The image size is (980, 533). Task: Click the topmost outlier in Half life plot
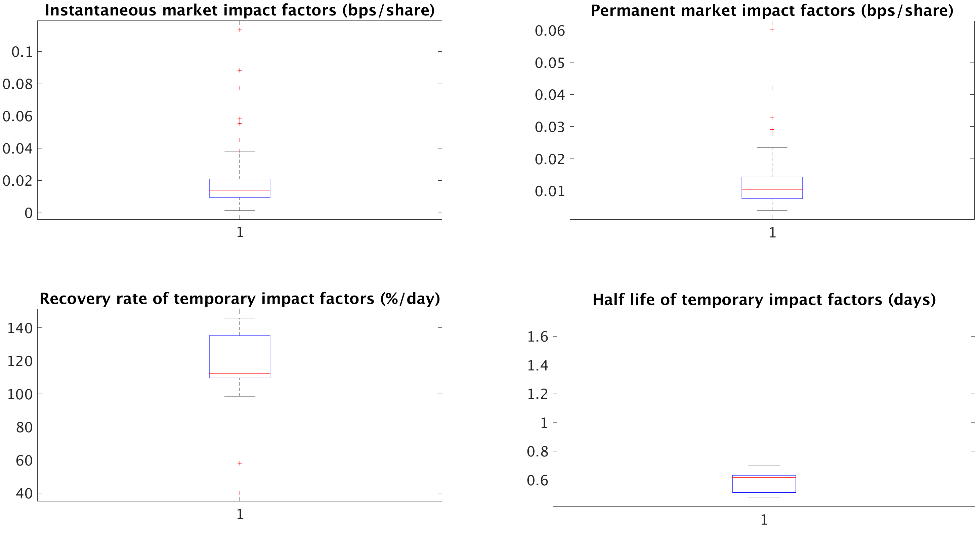[x=764, y=319]
